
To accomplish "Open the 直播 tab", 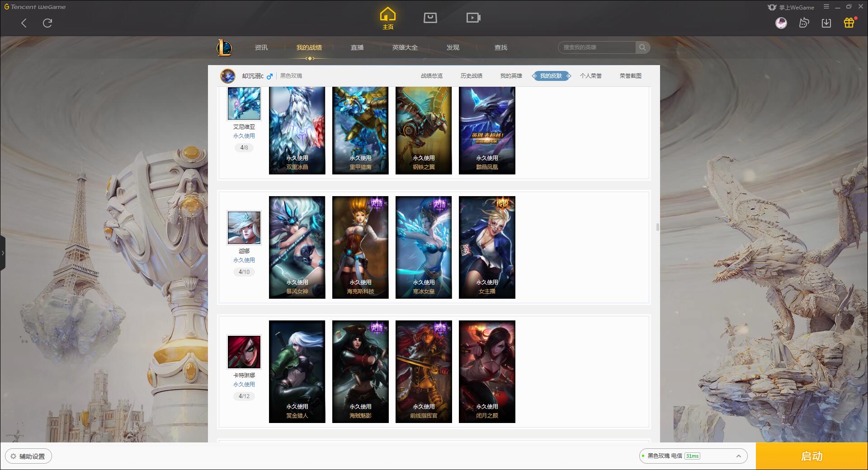I will point(357,47).
